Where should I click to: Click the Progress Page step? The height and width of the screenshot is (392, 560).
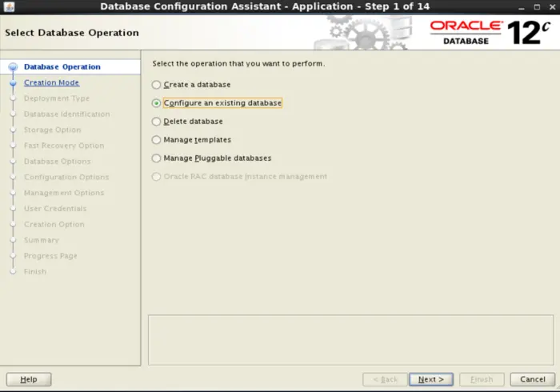coord(50,256)
